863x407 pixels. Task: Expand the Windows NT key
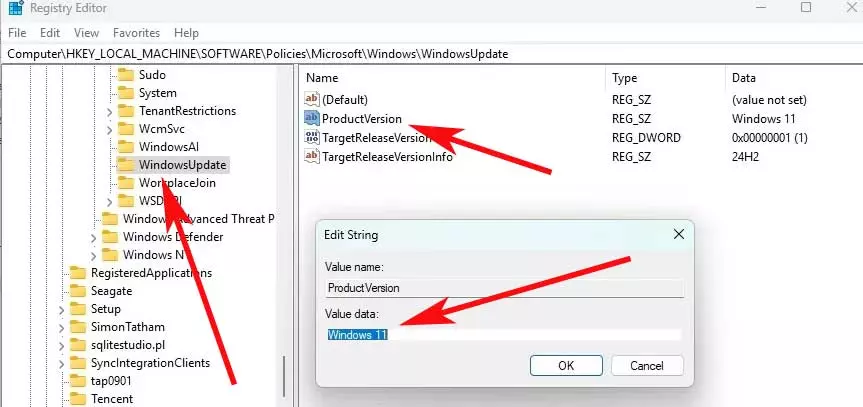[93, 256]
